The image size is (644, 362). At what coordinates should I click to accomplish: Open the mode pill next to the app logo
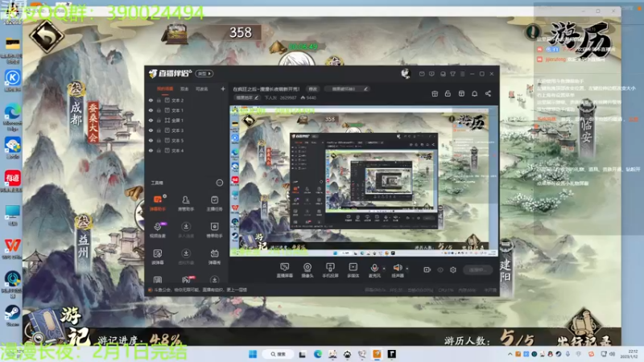pos(204,73)
